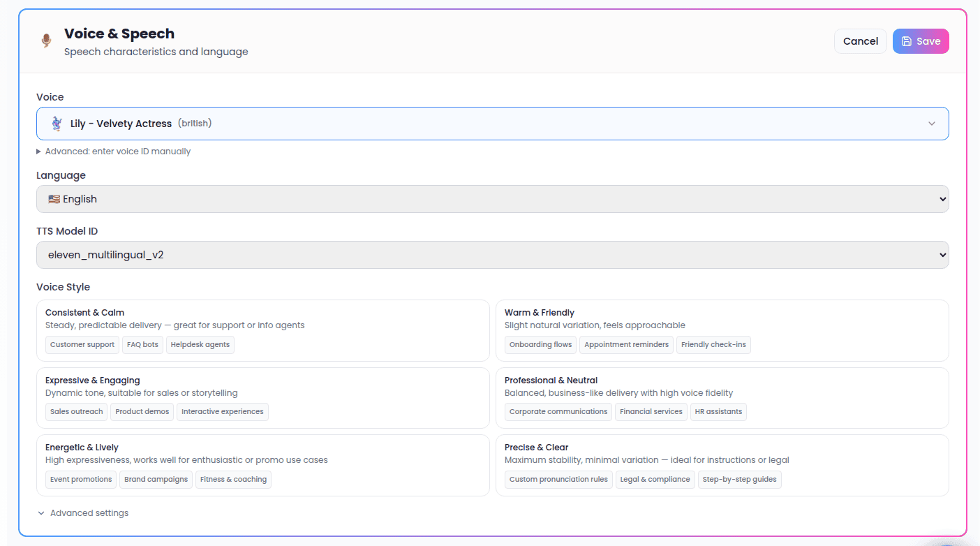980x546 pixels.
Task: Click the Voice Style section label
Action: (x=64, y=287)
